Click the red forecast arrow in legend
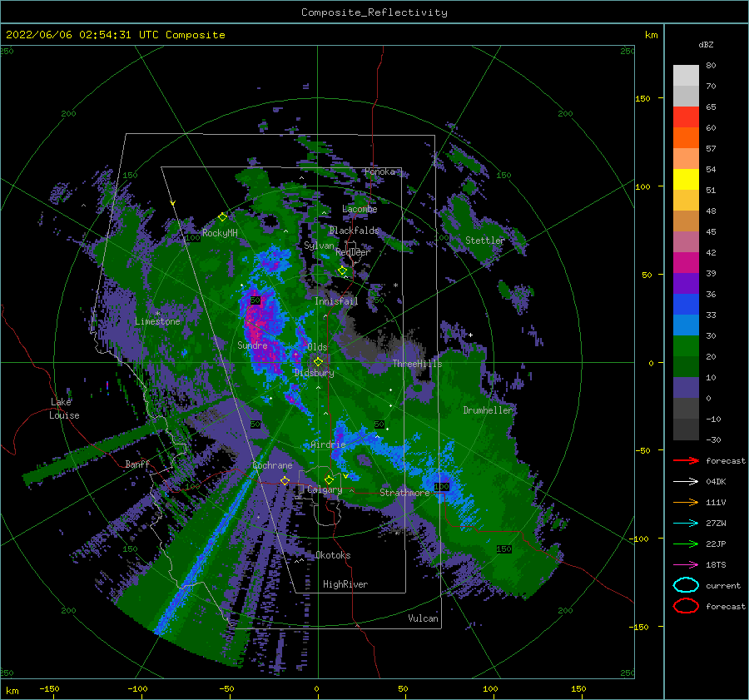The image size is (749, 700). [686, 460]
